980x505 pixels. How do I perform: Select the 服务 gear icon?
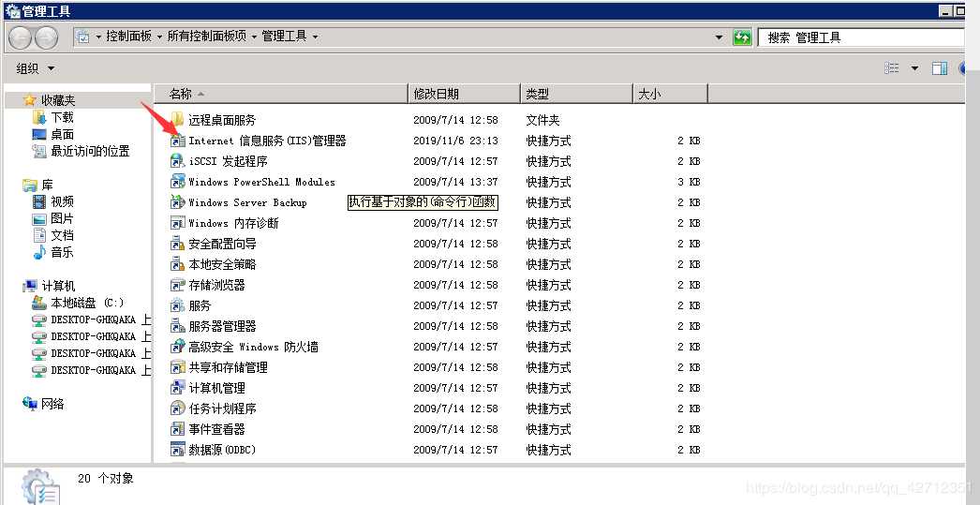177,305
